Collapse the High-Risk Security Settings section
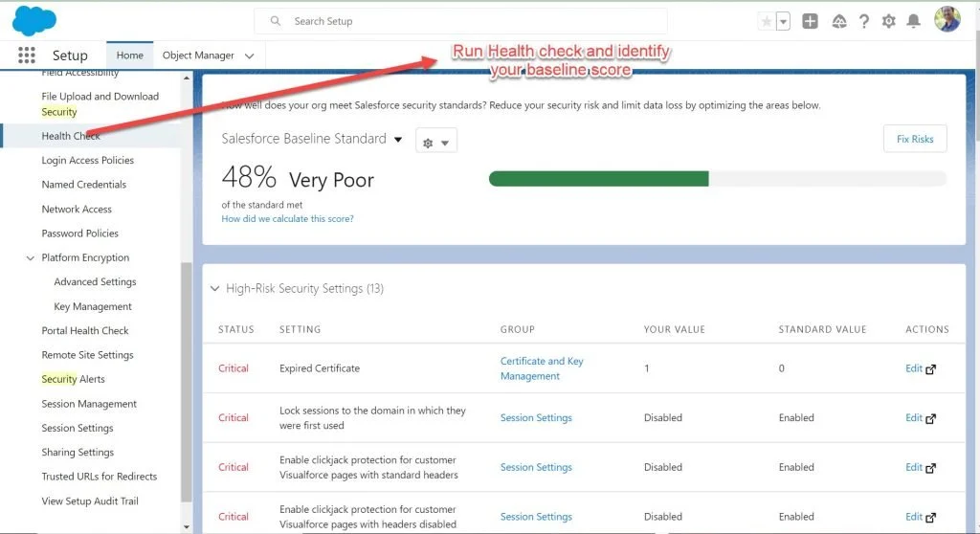 click(214, 288)
